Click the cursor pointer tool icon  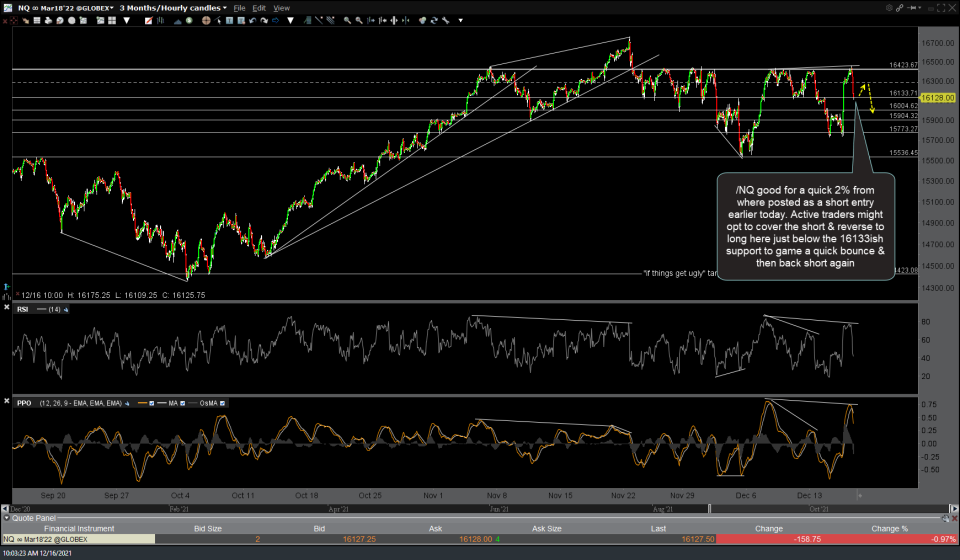pyautogui.click(x=218, y=20)
